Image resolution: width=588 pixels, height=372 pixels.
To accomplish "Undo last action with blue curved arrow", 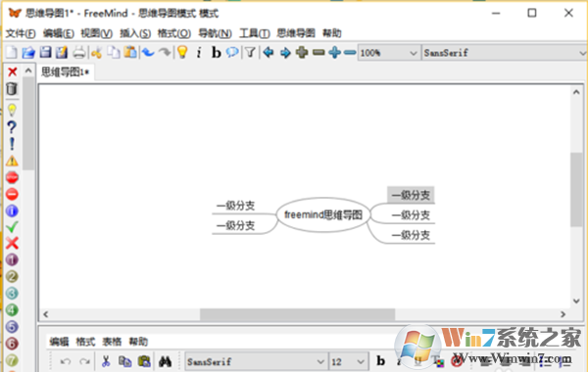I will pos(149,53).
